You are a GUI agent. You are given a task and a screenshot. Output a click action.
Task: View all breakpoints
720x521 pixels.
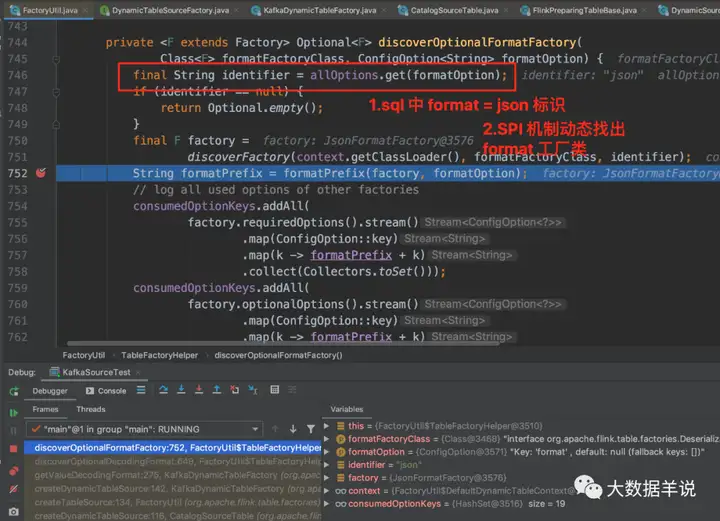(x=14, y=471)
